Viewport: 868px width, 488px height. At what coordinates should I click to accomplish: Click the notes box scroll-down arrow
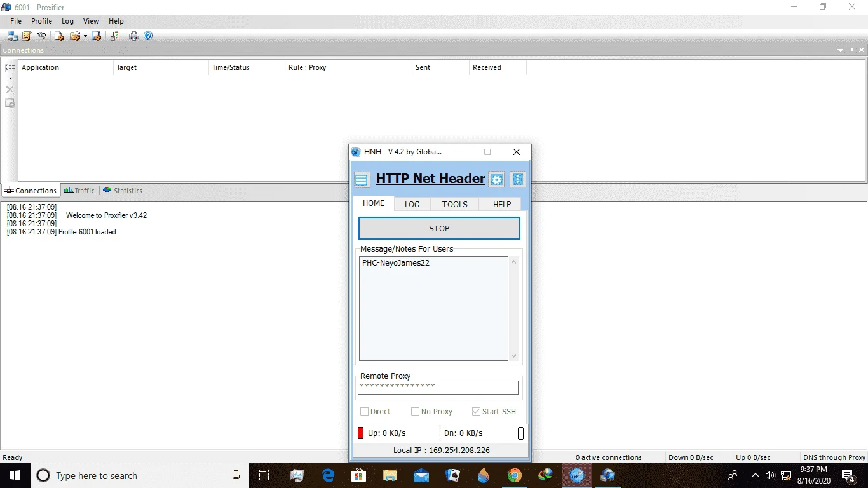[514, 356]
